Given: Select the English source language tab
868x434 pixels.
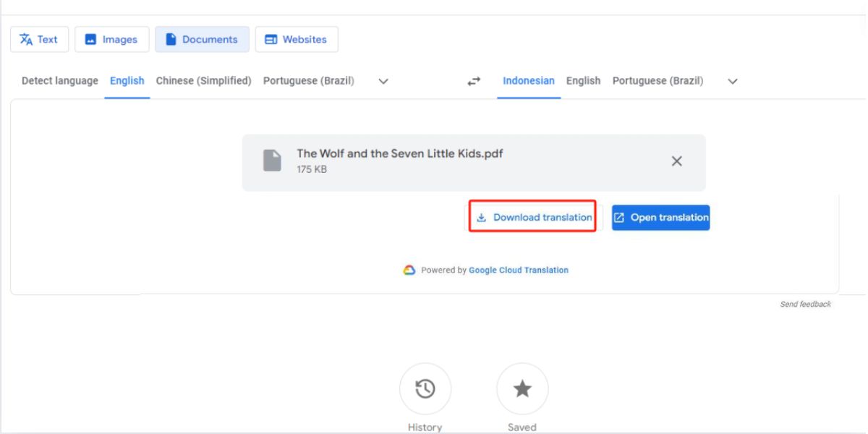Looking at the screenshot, I should (x=127, y=80).
